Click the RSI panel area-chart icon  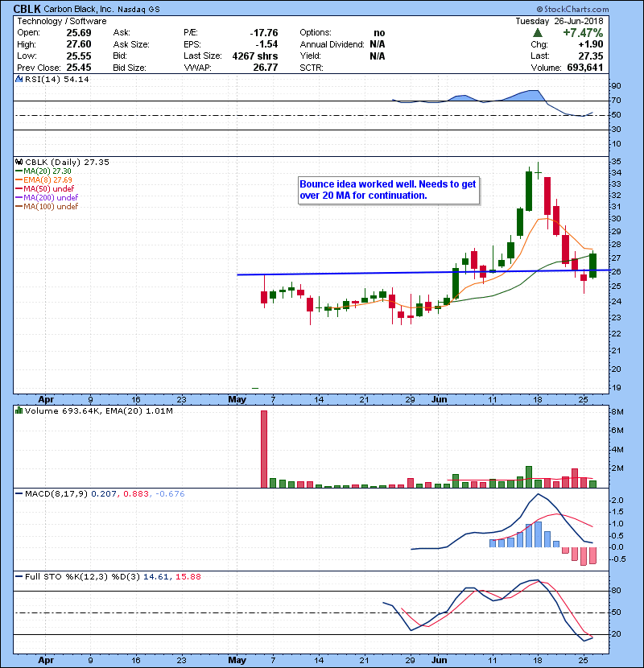(x=19, y=79)
